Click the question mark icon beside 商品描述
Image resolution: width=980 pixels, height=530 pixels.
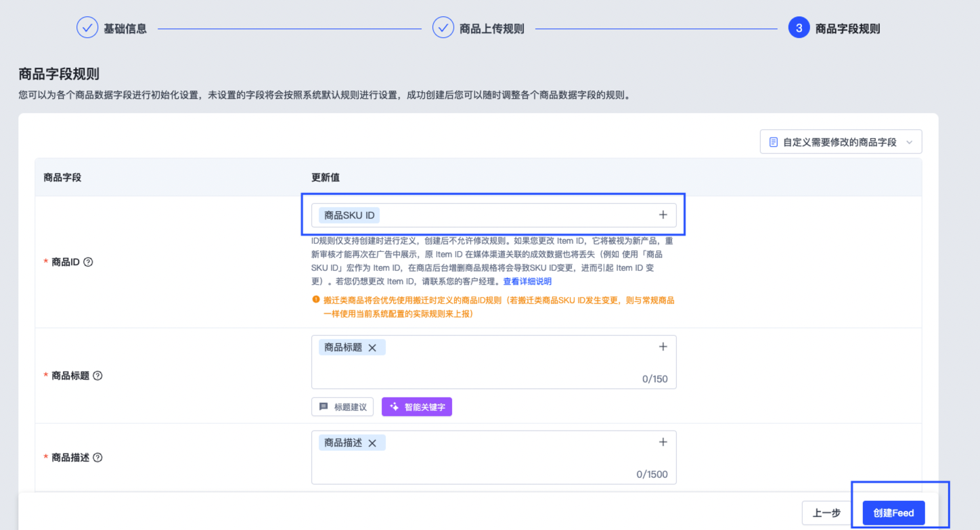[97, 457]
